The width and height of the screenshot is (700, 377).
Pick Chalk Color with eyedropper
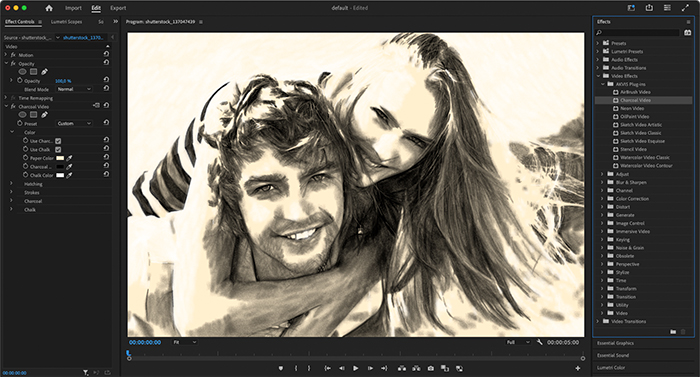tap(69, 175)
